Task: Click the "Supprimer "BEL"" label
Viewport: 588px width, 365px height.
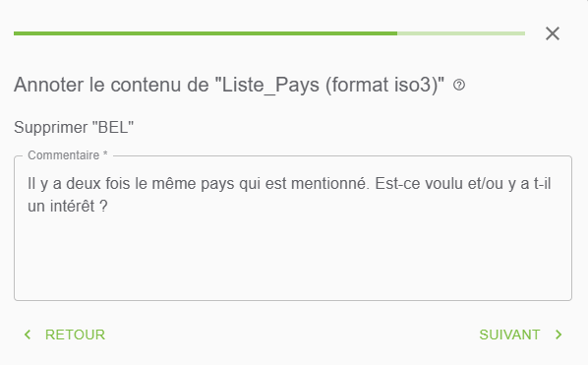Action: (x=74, y=128)
